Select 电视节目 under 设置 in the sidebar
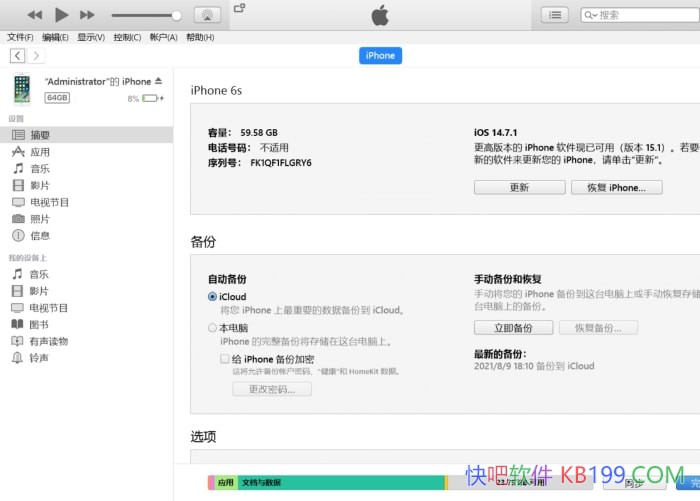Screen dimensions: 700x501 (48, 202)
